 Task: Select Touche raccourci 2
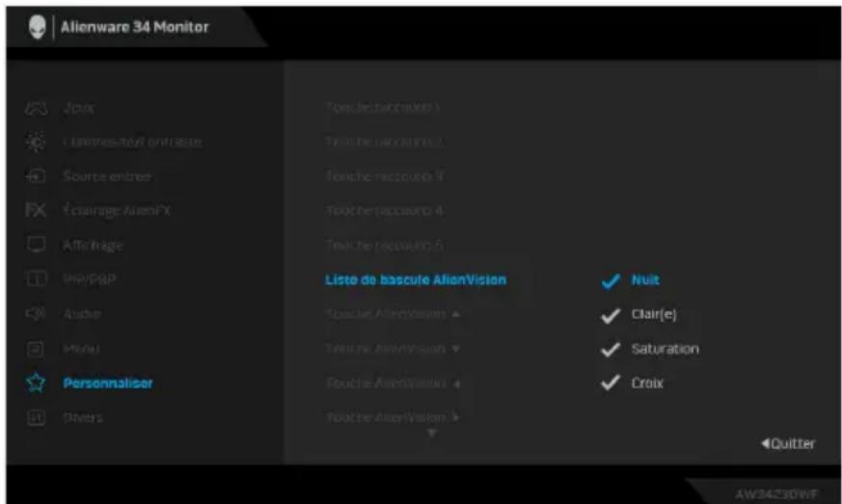pyautogui.click(x=384, y=142)
